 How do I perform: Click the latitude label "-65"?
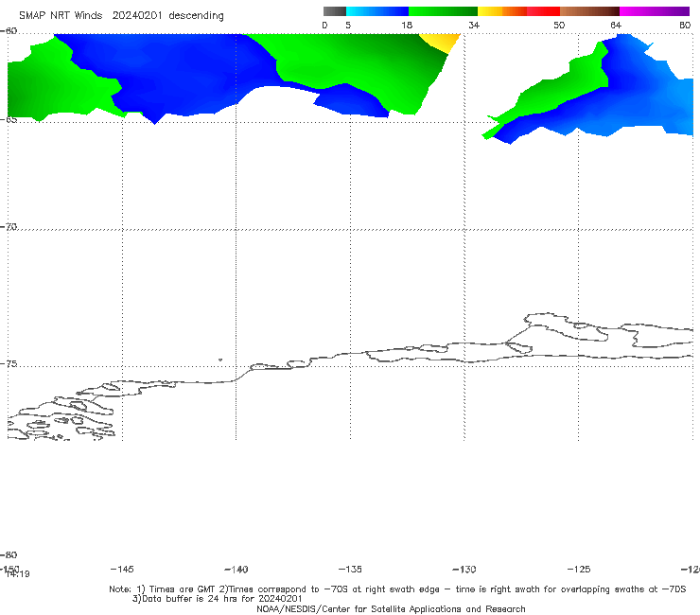(9, 119)
